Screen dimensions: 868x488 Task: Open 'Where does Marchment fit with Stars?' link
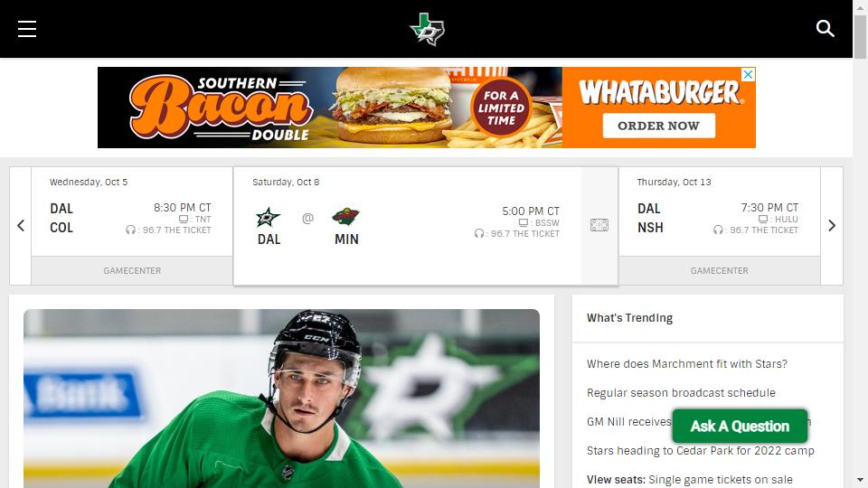pyautogui.click(x=687, y=364)
